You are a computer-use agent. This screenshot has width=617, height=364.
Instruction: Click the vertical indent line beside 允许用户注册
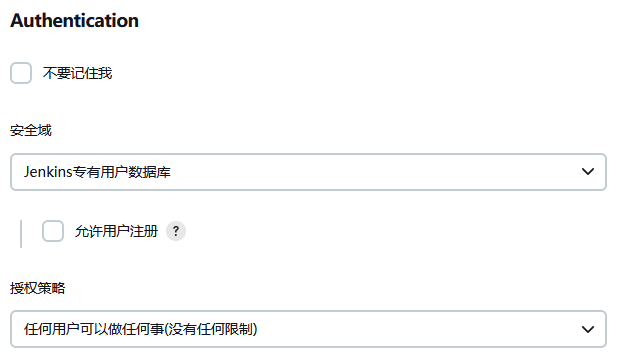[21, 234]
